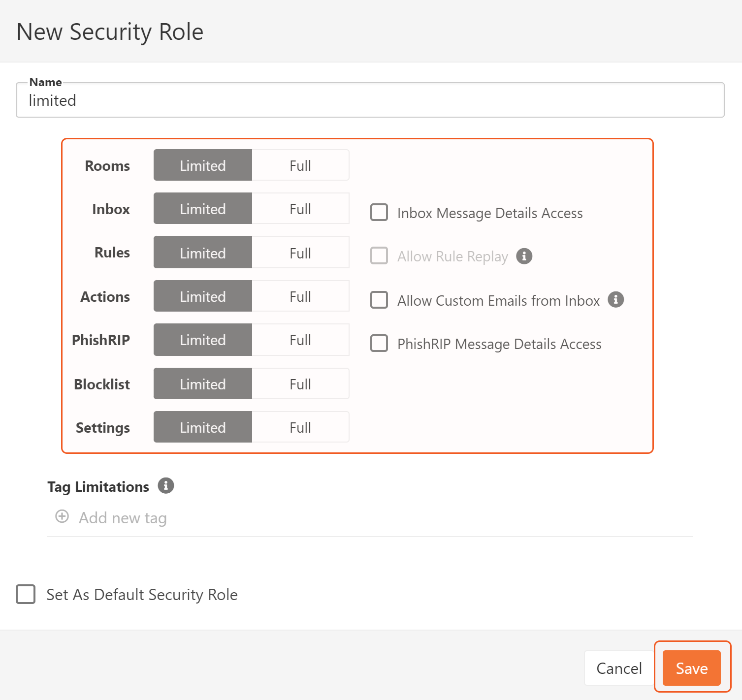Click the plus icon to add tag
Viewport: 742px width, 700px height.
62,516
